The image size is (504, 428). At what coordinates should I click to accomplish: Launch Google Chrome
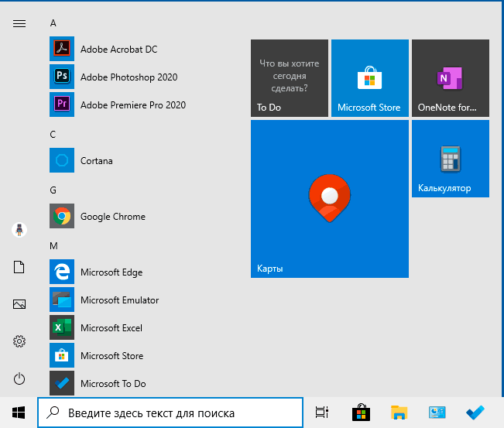click(112, 217)
